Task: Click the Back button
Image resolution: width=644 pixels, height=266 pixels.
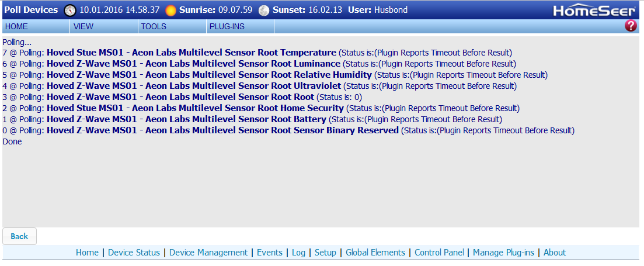Action: [19, 236]
